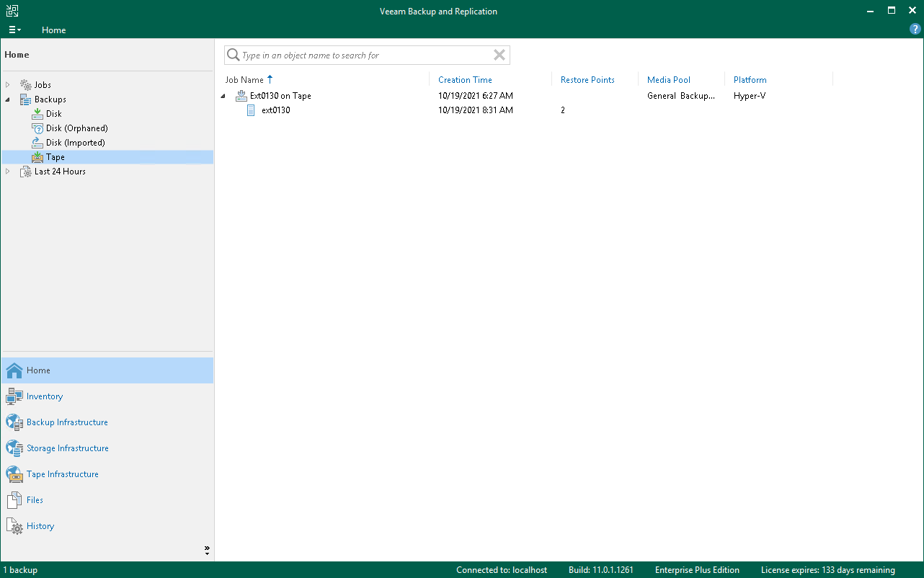Click the '1 backup' status text
The width and height of the screenshot is (924, 578).
click(20, 570)
